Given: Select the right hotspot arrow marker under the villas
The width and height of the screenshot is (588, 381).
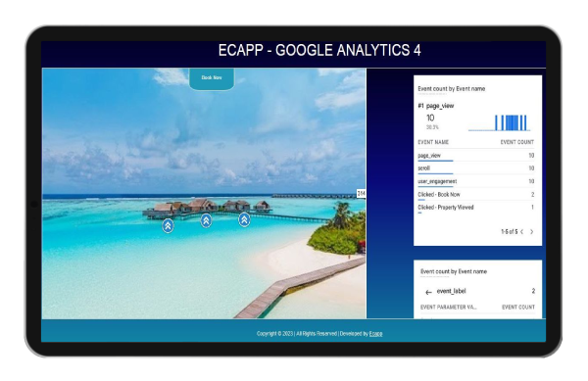Looking at the screenshot, I should 244,219.
